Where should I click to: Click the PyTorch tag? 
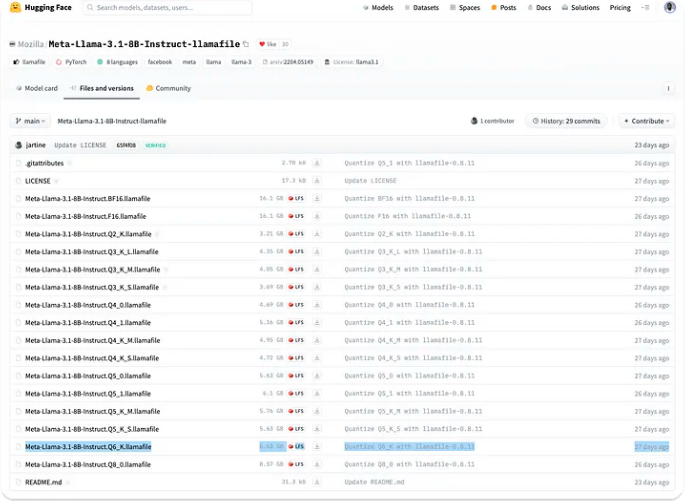tap(71, 62)
